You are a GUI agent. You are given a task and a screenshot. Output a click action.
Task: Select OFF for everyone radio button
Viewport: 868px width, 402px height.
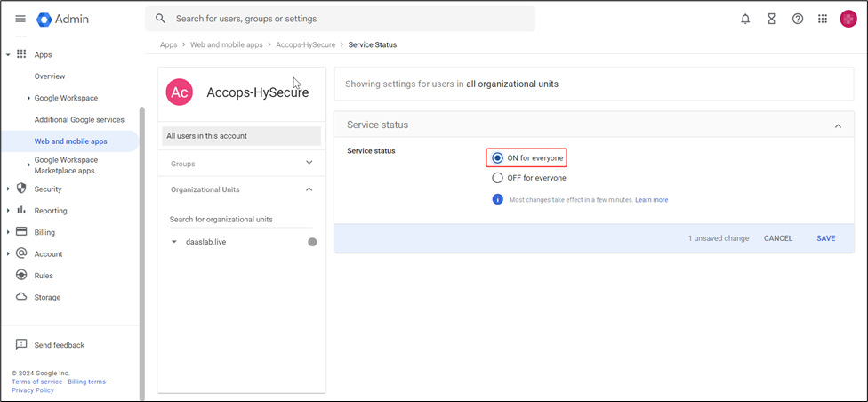tap(498, 178)
